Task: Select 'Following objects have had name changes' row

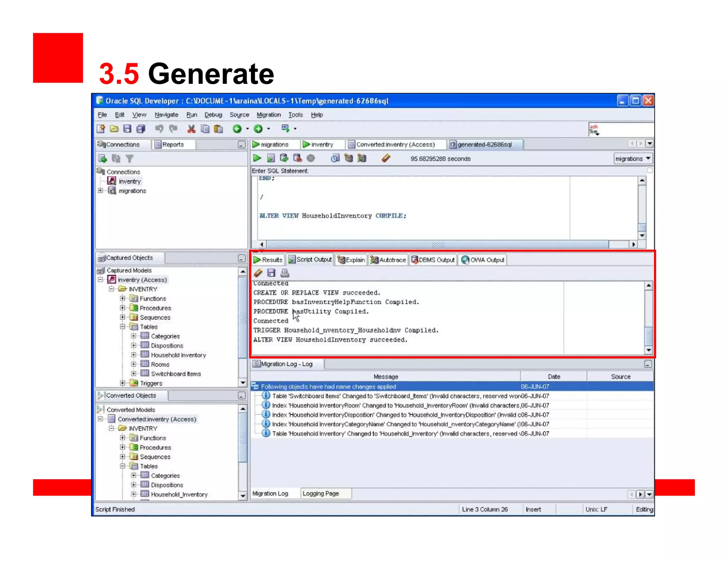Action: click(x=452, y=387)
